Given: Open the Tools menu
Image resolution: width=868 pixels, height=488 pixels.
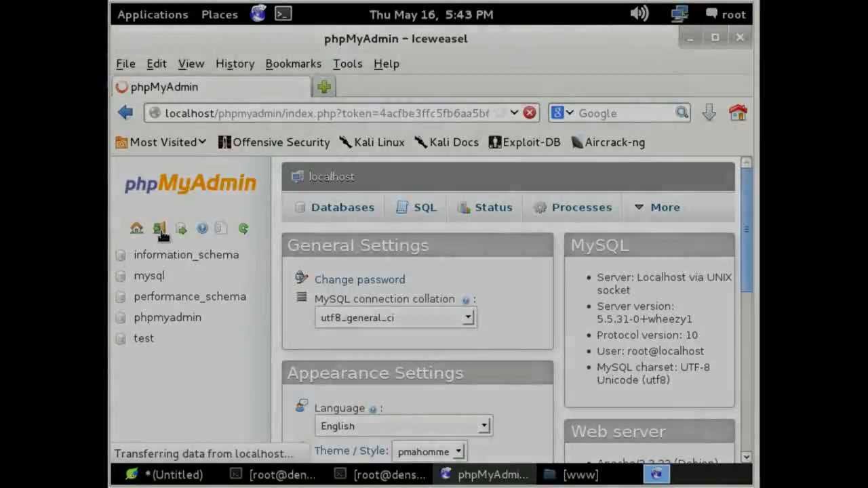Looking at the screenshot, I should click(347, 64).
